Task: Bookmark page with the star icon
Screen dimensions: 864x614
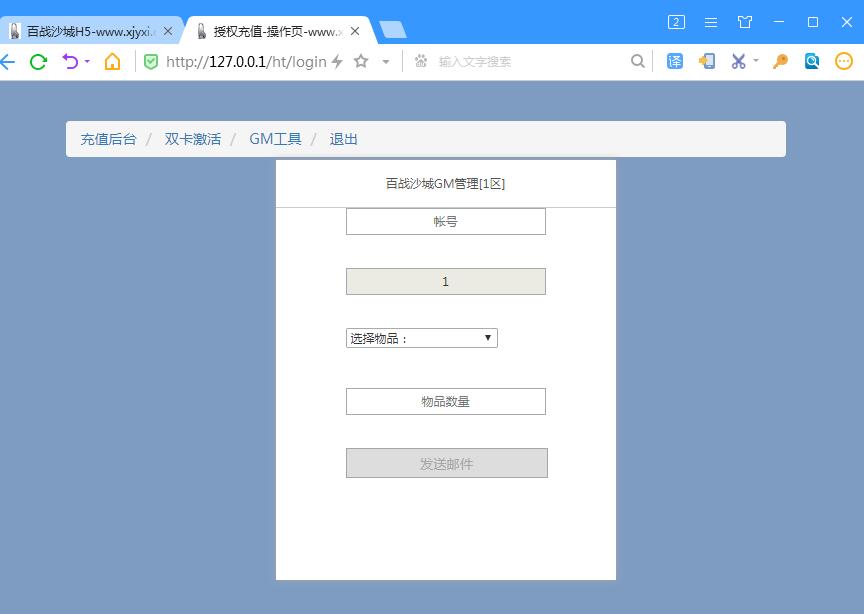Action: [361, 62]
